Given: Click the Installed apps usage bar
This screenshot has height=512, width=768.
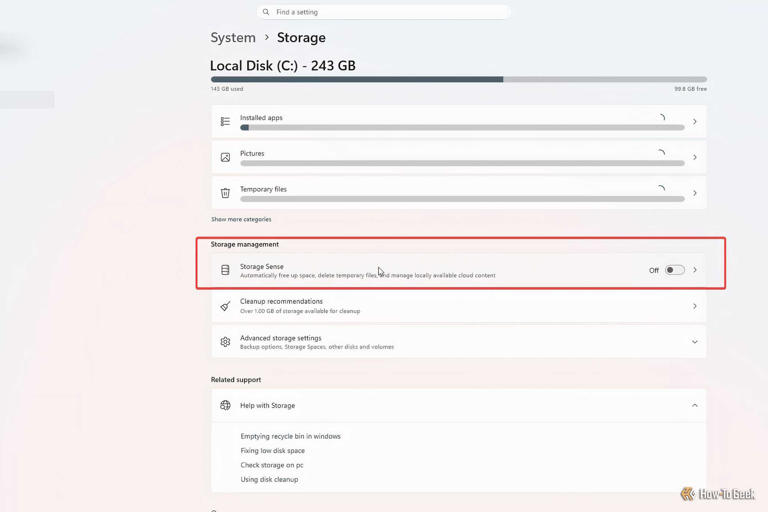Looking at the screenshot, I should pos(462,127).
